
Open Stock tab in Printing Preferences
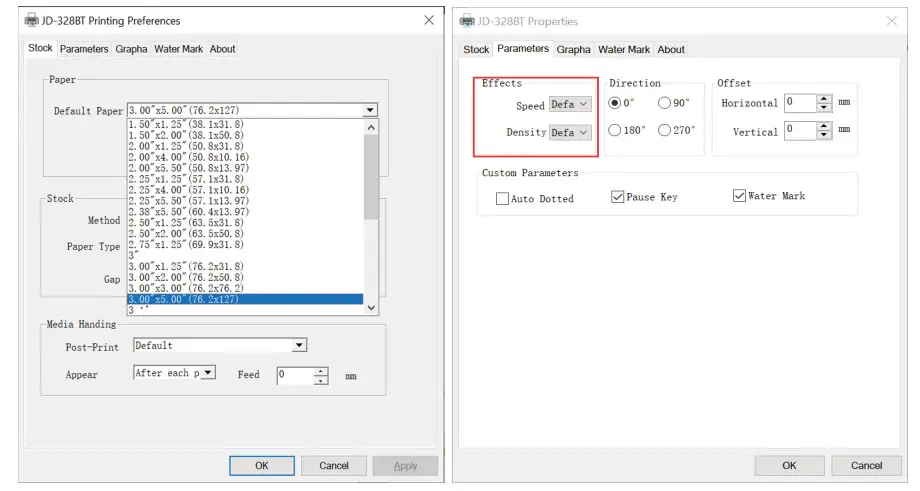click(40, 48)
